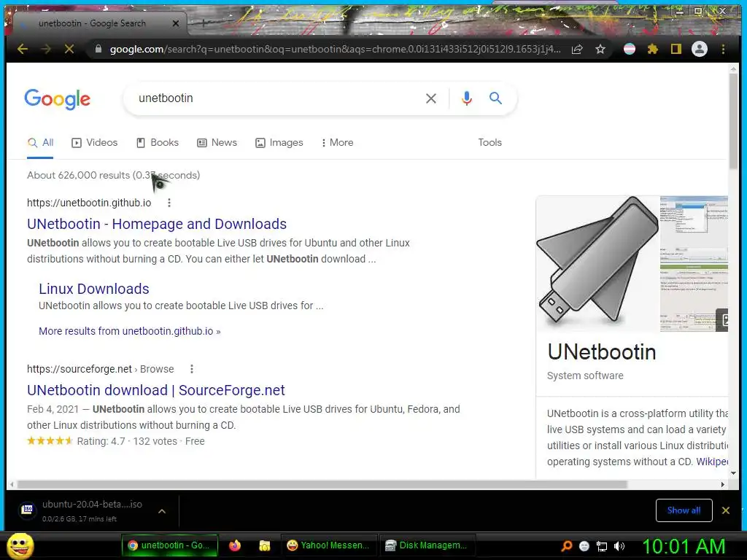
Task: Clear the search box with the X
Action: [430, 98]
